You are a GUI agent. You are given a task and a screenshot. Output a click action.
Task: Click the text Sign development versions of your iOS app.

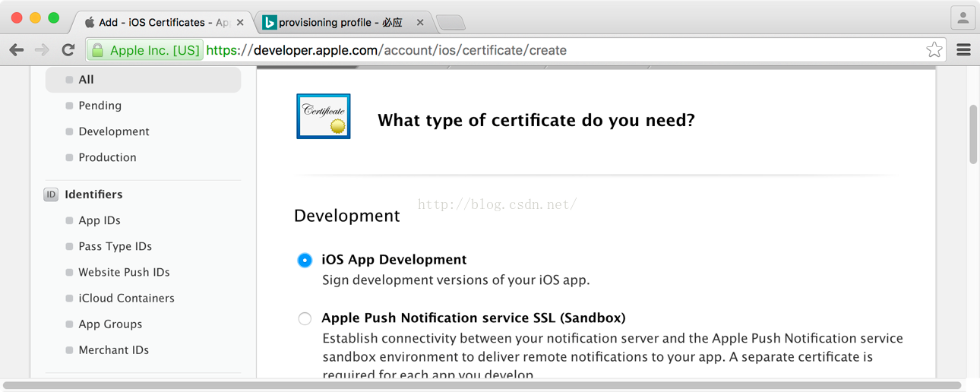click(x=456, y=280)
